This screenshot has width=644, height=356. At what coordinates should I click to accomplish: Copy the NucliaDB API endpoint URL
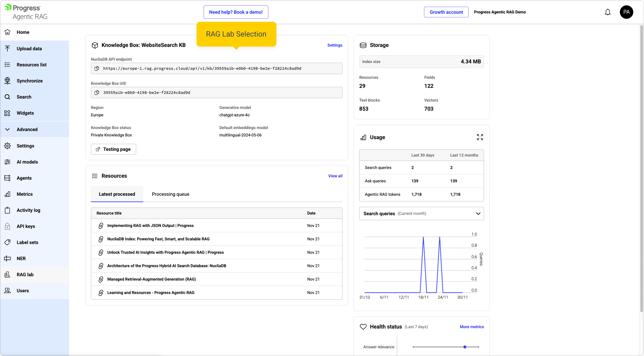97,68
